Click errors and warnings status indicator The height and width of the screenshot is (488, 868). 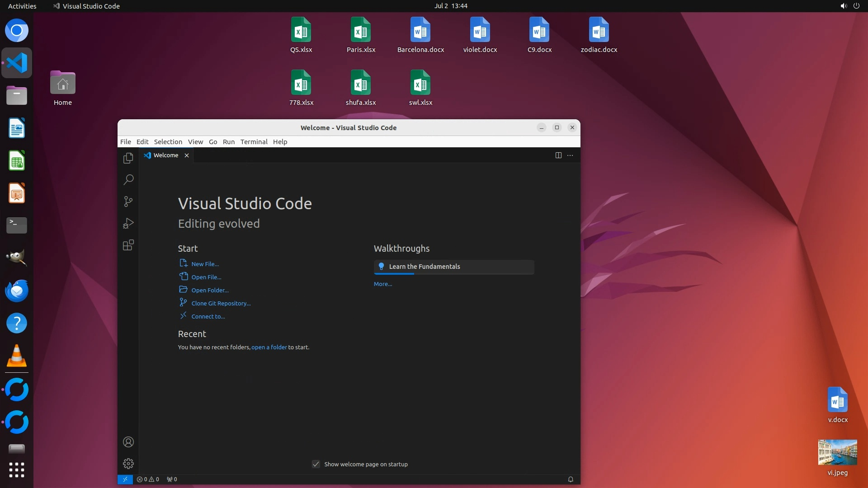coord(148,479)
